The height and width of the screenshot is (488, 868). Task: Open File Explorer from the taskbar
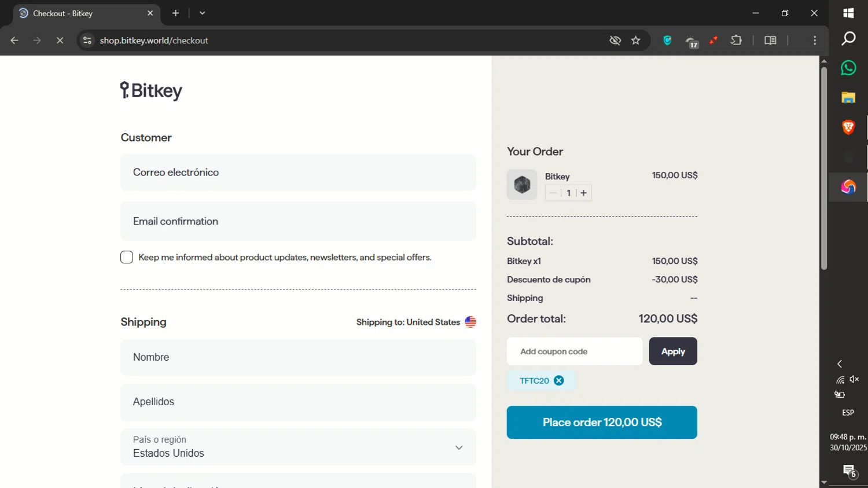(848, 97)
